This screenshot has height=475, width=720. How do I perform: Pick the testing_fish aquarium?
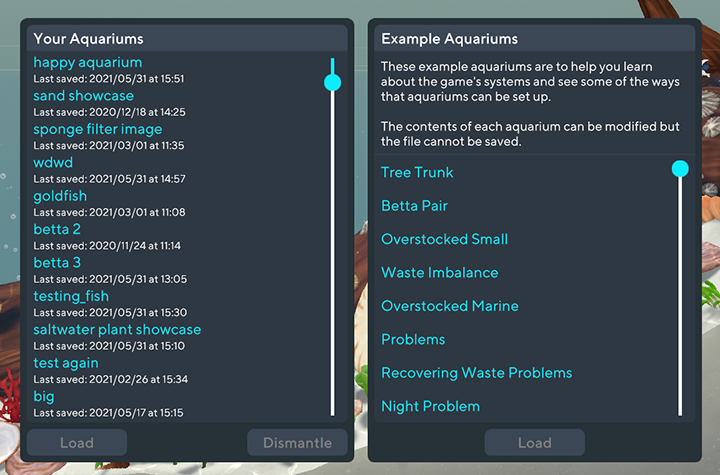[x=71, y=296]
